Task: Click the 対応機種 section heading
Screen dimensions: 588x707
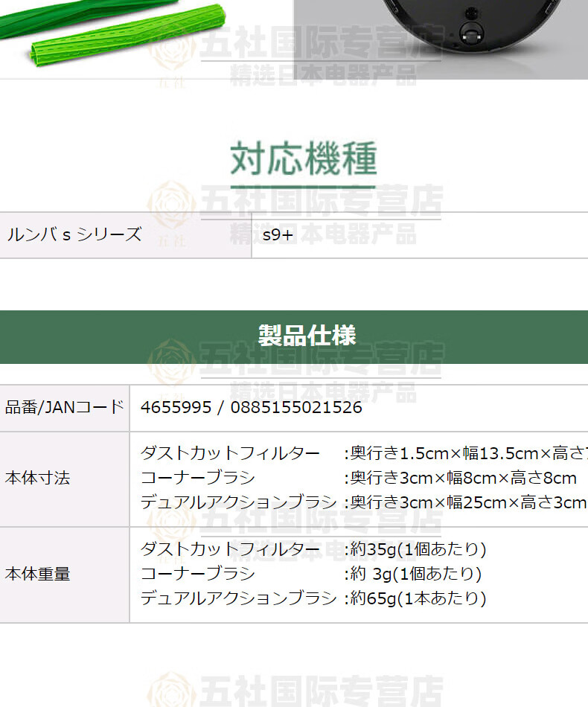Action: point(304,159)
